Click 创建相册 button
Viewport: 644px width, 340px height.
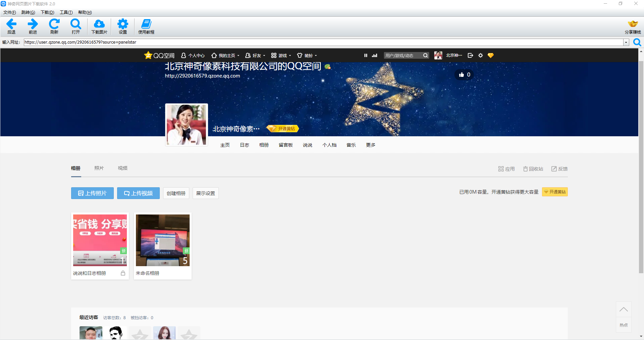tap(176, 193)
